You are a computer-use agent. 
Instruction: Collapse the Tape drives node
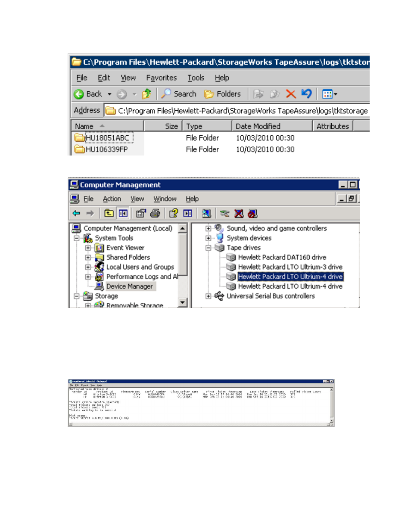click(x=208, y=248)
